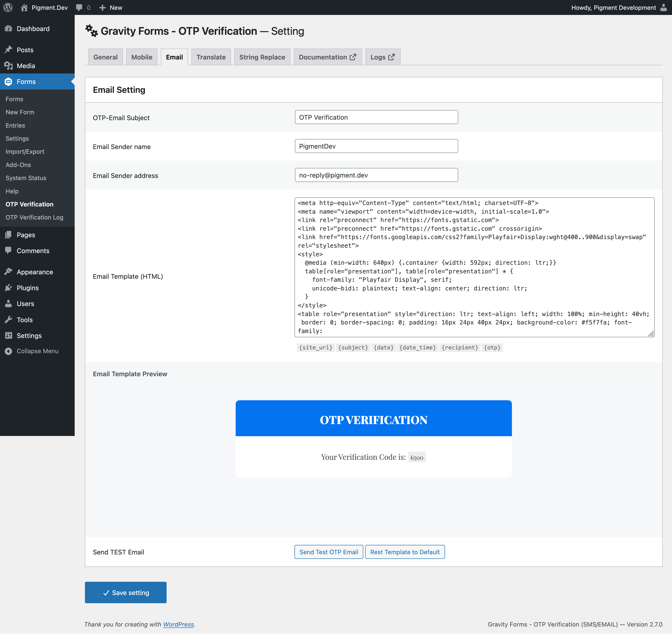Screen dimensions: 672x634
Task: Open the Appearance menu
Action: click(x=37, y=272)
